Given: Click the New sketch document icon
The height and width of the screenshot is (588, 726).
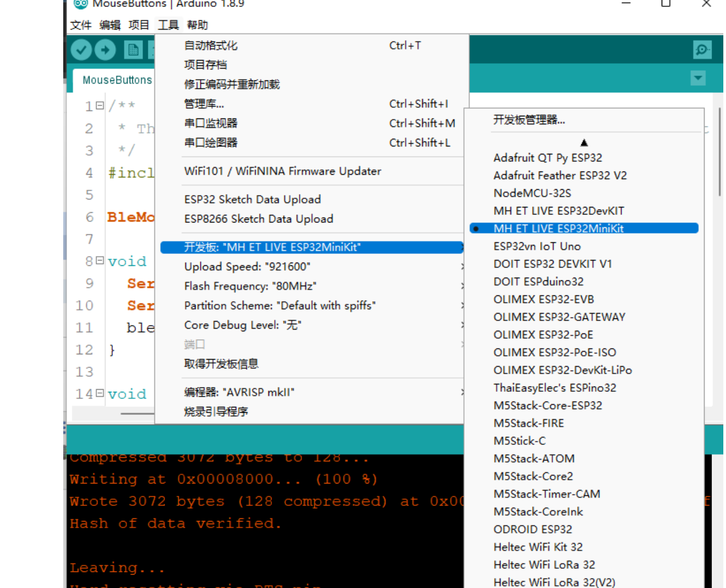Looking at the screenshot, I should click(x=133, y=50).
